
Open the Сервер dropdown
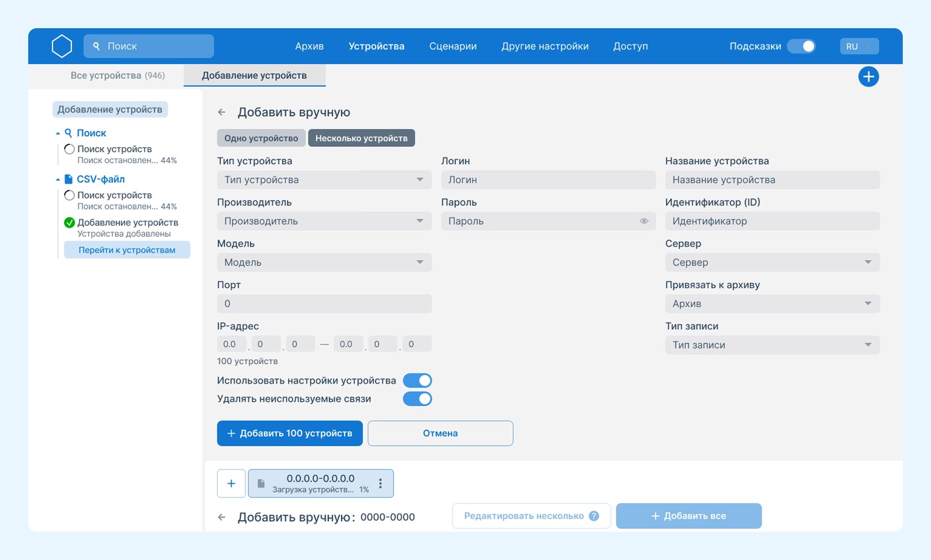pos(772,262)
